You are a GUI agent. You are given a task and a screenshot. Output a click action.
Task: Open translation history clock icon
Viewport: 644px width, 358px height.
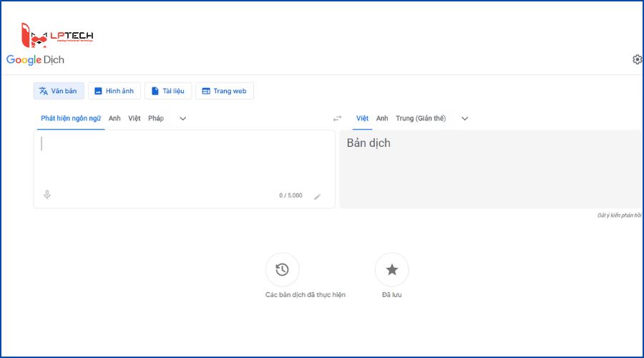coord(282,270)
